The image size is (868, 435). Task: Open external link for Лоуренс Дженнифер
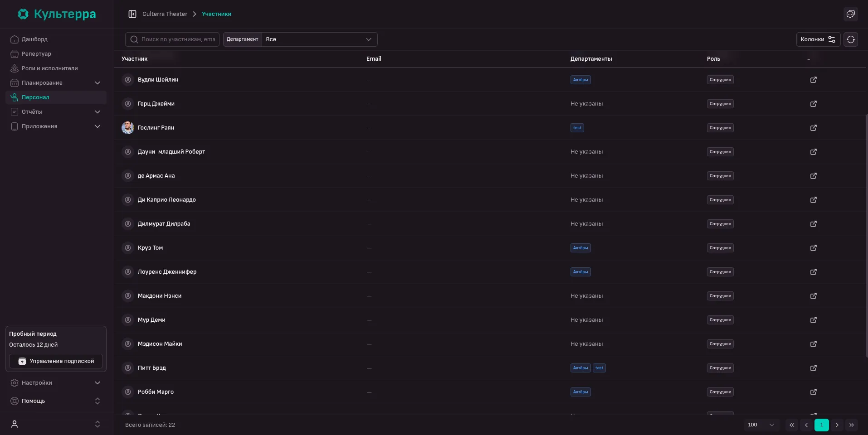pos(814,272)
